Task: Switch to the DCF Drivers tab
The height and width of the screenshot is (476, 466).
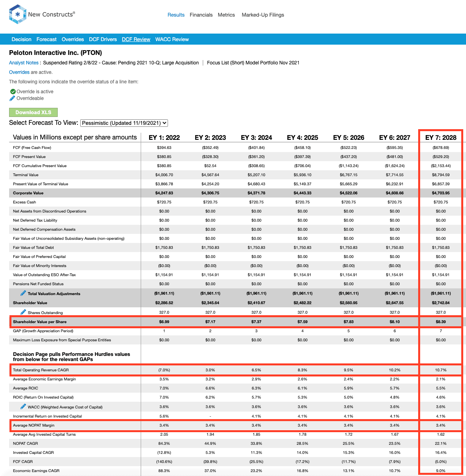Action: [103, 39]
